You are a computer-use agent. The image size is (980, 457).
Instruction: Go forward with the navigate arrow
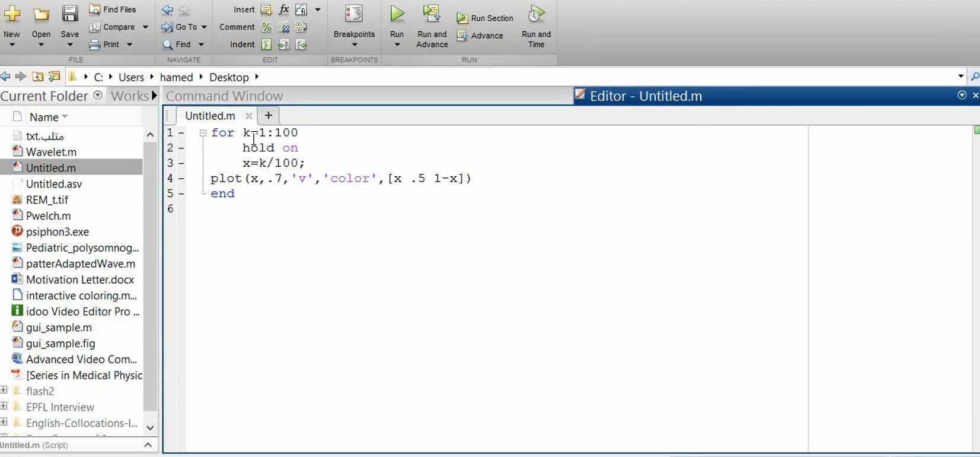tap(184, 9)
